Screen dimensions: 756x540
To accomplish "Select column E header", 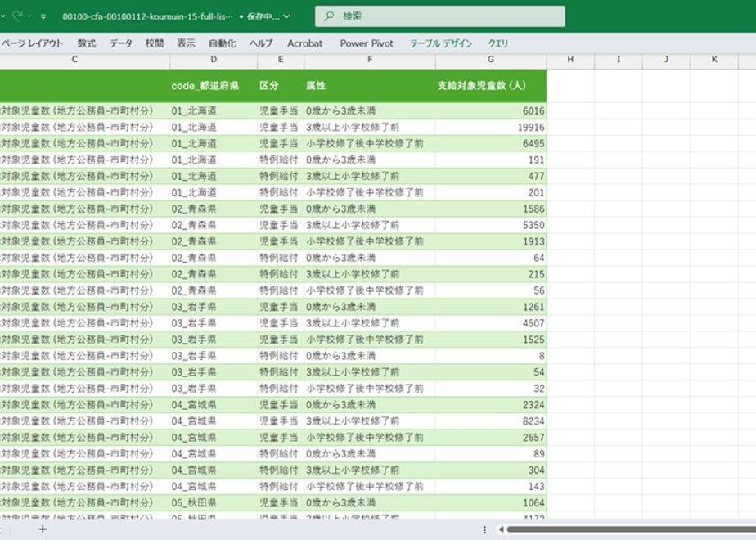I will pos(281,59).
